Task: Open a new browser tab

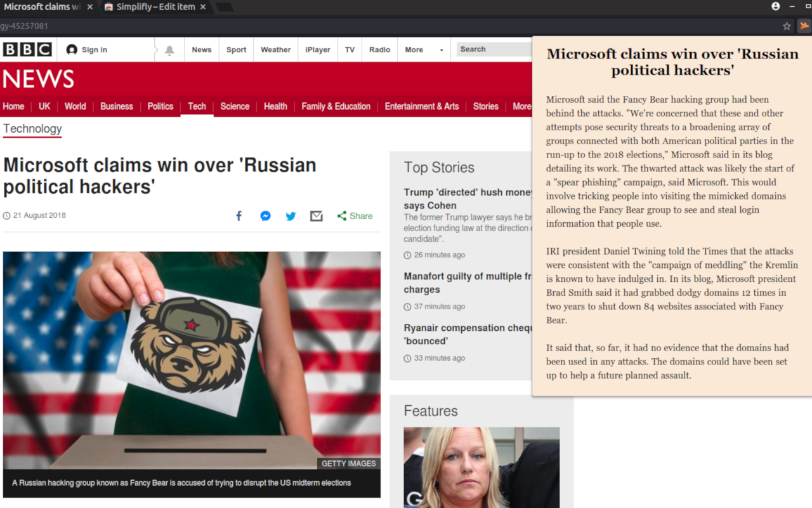Action: click(x=225, y=7)
